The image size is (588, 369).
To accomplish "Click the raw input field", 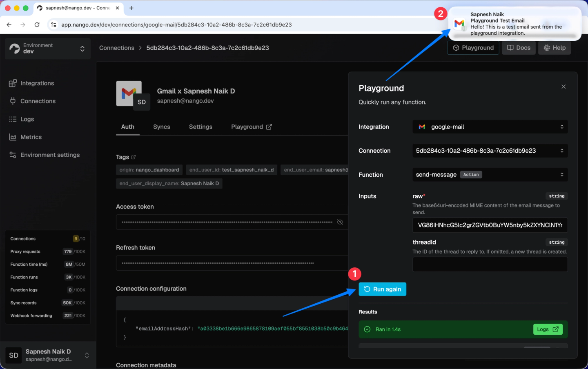I will 490,225.
